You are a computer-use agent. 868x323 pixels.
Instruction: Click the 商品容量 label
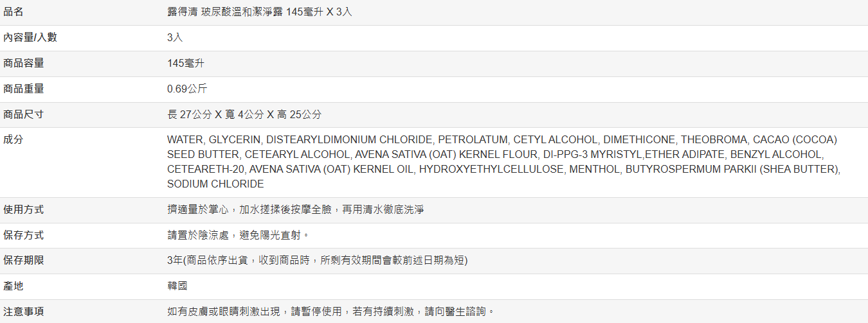[x=24, y=63]
